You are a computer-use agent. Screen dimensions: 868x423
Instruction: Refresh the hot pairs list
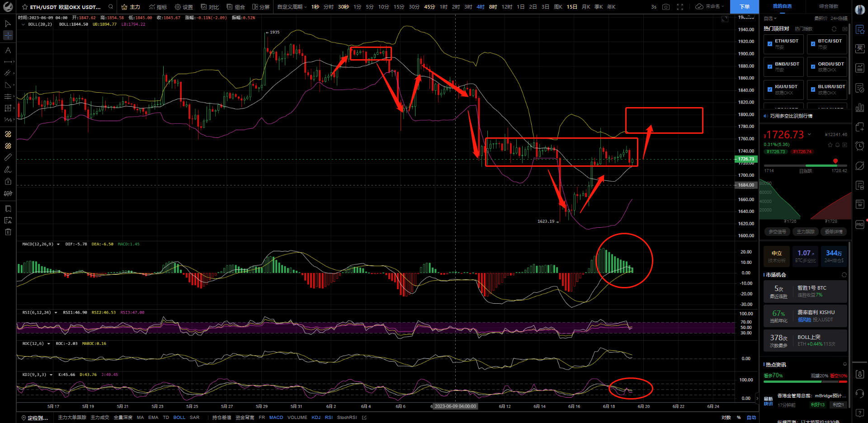(834, 29)
